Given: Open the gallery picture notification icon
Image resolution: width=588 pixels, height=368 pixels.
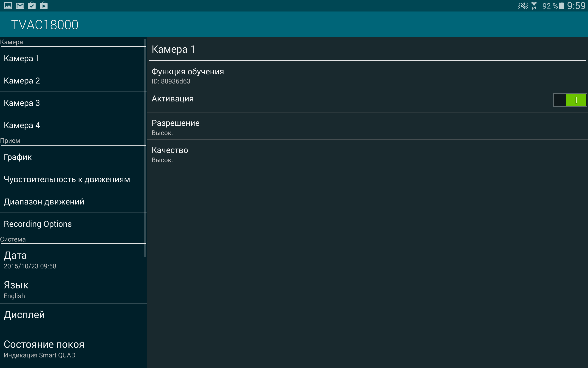Looking at the screenshot, I should 8,6.
